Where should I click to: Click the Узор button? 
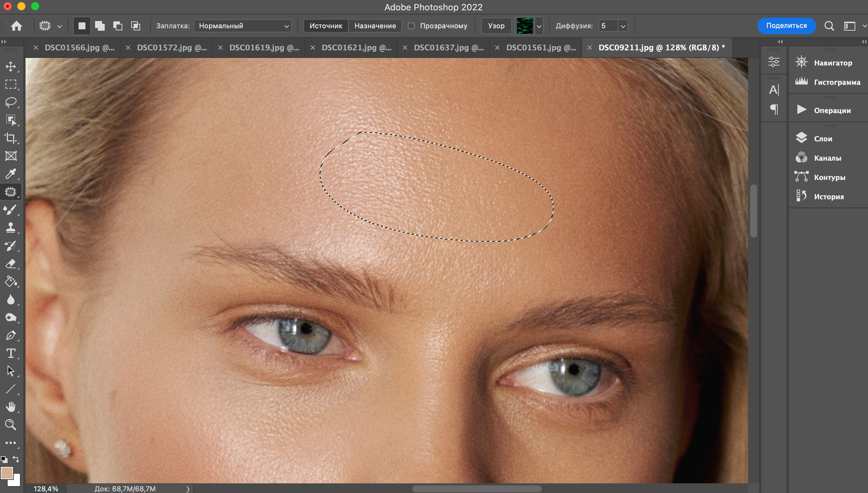(x=496, y=26)
